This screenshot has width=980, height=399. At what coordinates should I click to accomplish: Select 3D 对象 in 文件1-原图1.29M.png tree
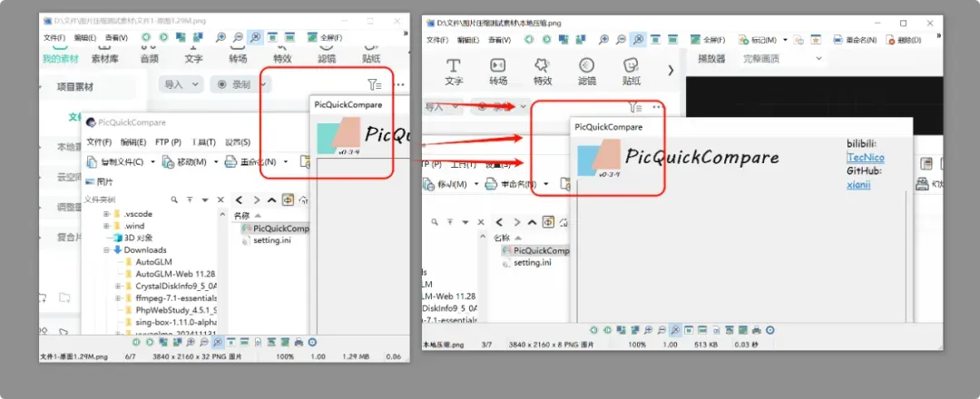coord(138,238)
